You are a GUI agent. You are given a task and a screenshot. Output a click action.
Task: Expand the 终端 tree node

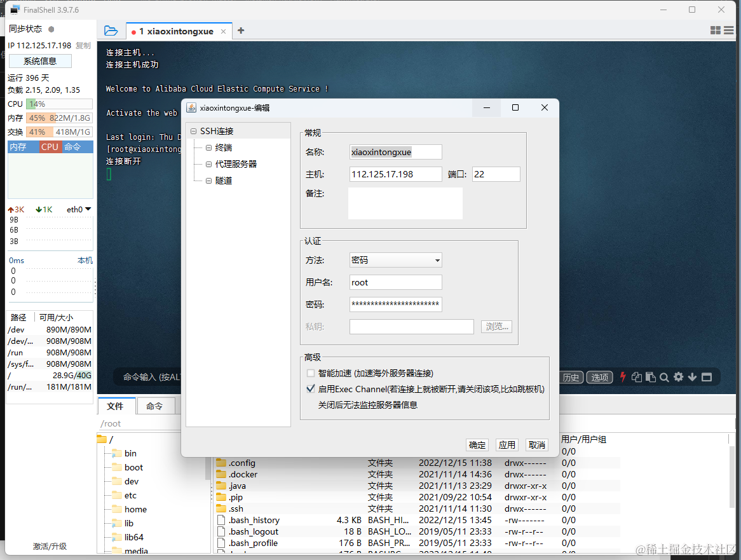tap(208, 148)
